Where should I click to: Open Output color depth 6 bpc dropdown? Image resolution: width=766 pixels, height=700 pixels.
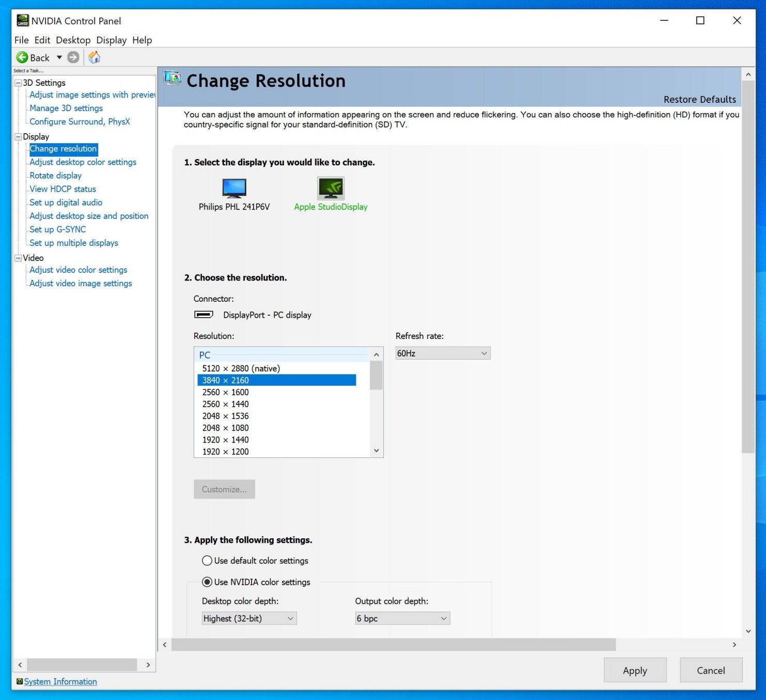click(x=402, y=618)
